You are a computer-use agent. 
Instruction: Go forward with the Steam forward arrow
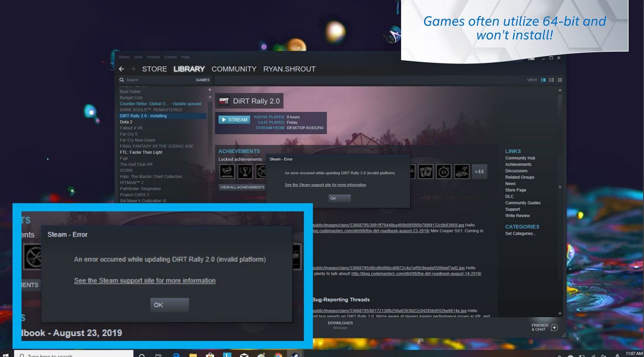pyautogui.click(x=133, y=69)
